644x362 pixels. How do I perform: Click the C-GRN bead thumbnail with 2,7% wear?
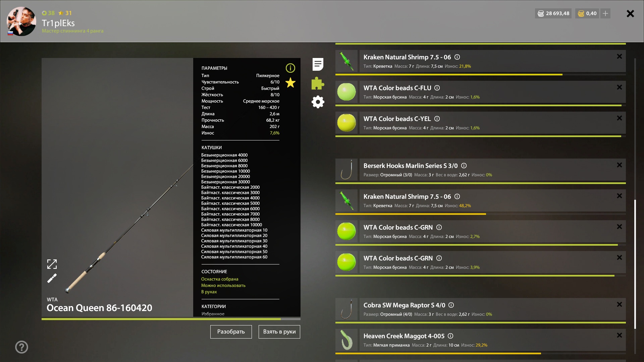[x=346, y=231]
